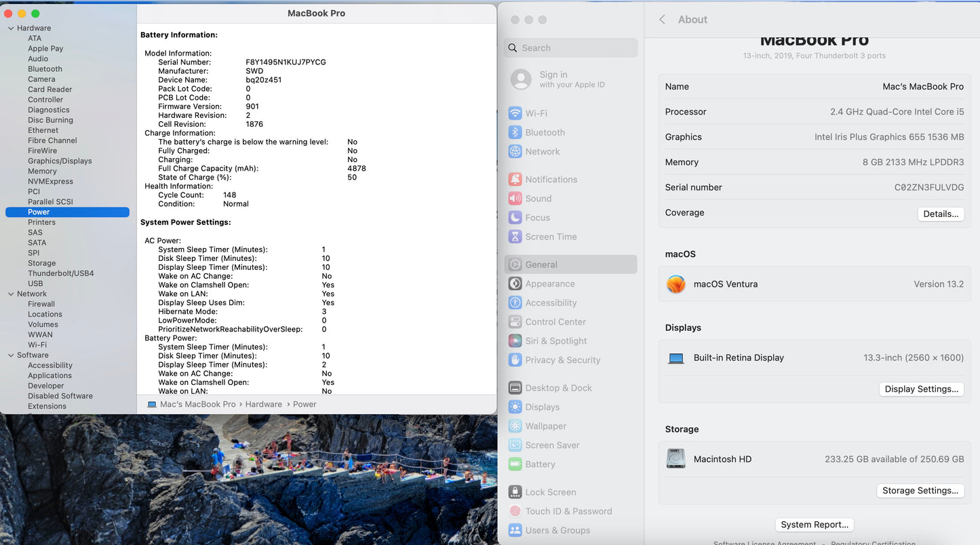The width and height of the screenshot is (980, 545).
Task: Open Bluetooth settings via its icon
Action: [515, 132]
